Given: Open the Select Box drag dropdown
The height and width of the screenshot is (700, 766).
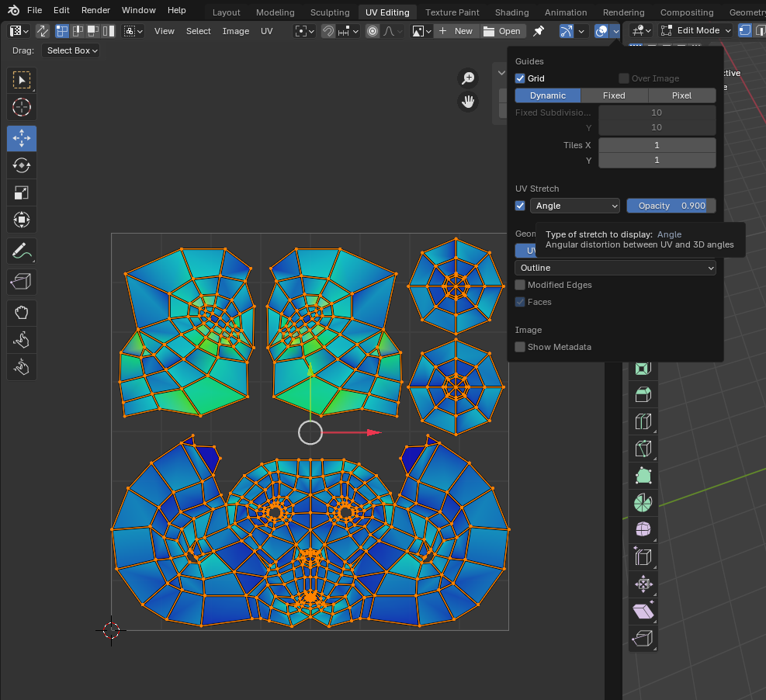Looking at the screenshot, I should coord(71,50).
